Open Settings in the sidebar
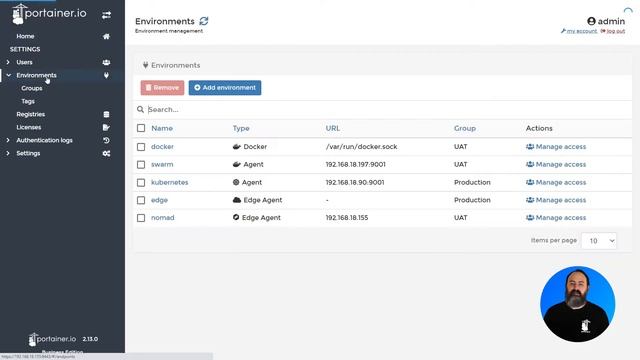This screenshot has height=360, width=640. [x=28, y=153]
